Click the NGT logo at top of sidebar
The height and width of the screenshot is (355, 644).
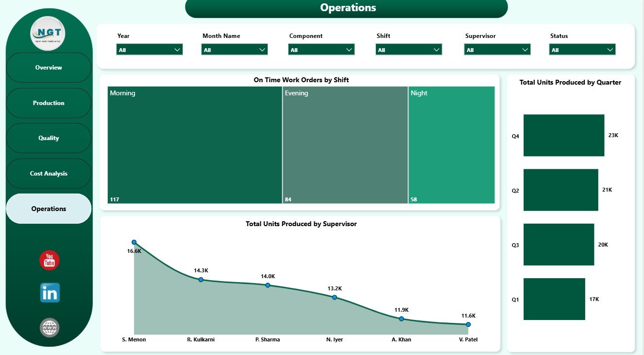(x=48, y=33)
